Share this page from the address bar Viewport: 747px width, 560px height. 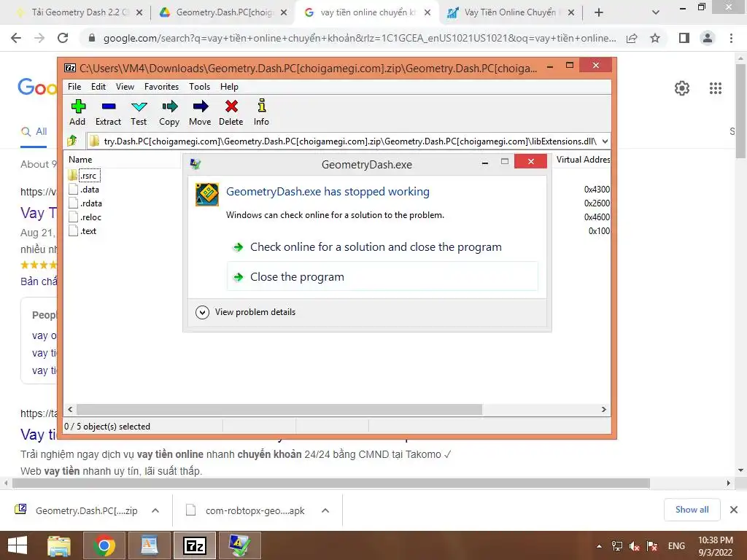tap(632, 38)
